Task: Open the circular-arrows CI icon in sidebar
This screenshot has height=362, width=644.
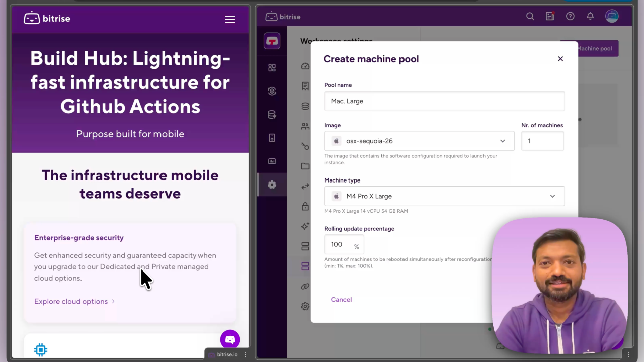Action: 272,91
